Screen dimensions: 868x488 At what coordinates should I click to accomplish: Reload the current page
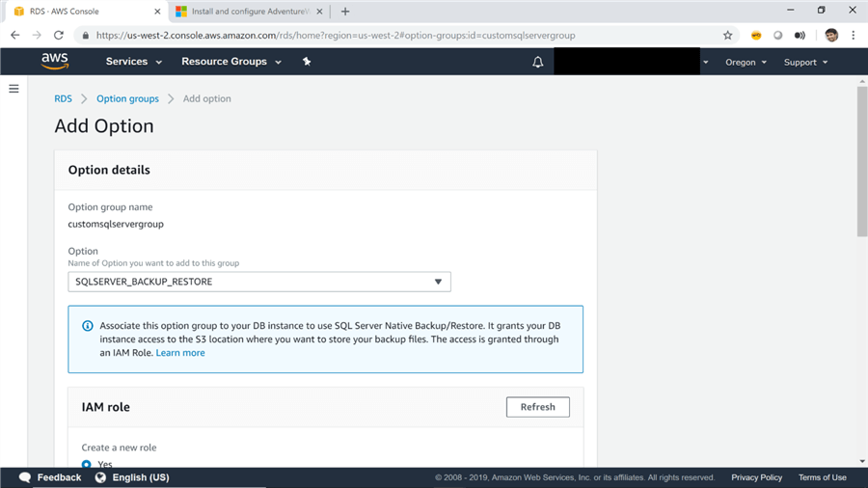click(59, 36)
